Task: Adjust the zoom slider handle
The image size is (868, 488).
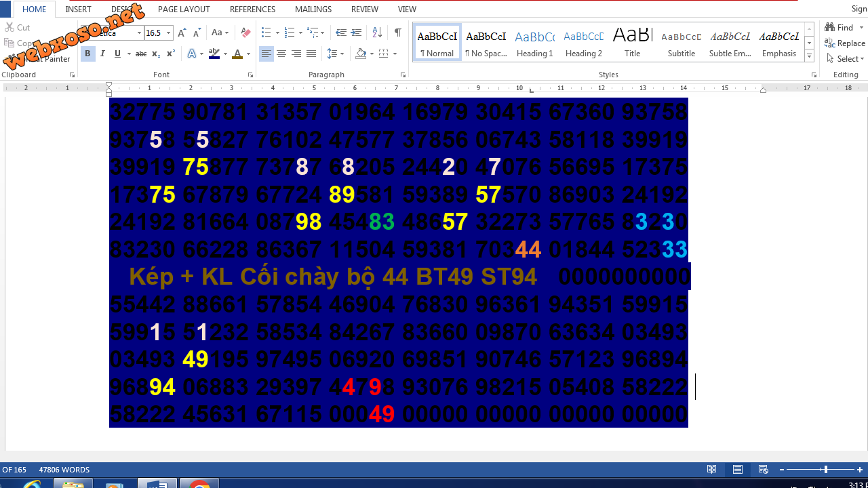Action: tap(825, 470)
